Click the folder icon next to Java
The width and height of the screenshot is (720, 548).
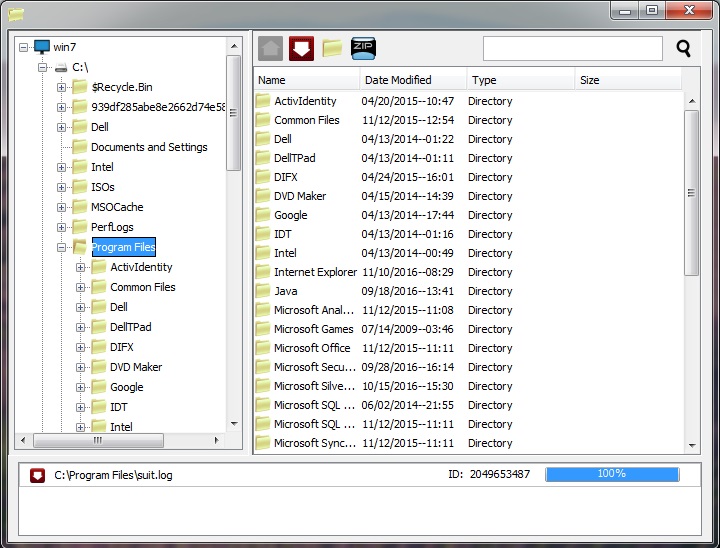[x=263, y=291]
